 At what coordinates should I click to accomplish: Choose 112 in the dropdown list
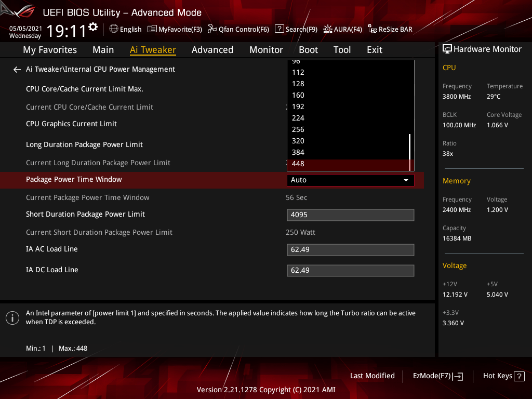(348, 72)
